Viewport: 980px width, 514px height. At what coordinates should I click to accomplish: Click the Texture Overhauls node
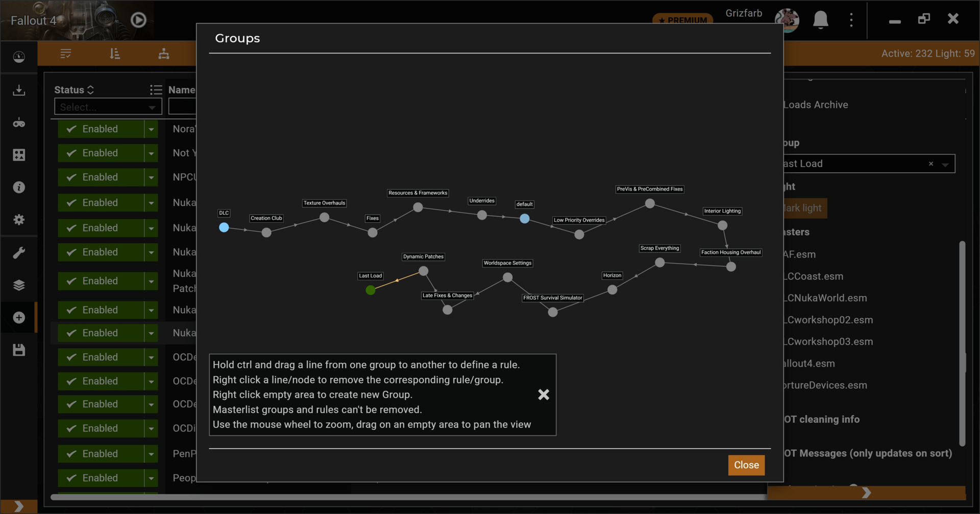pos(324,217)
